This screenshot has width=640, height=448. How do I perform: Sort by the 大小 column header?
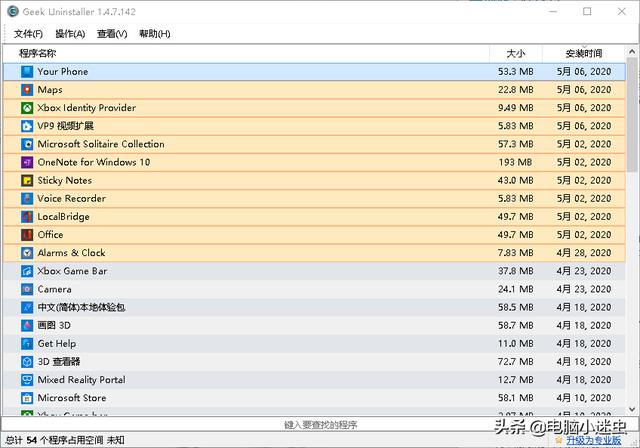[516, 53]
